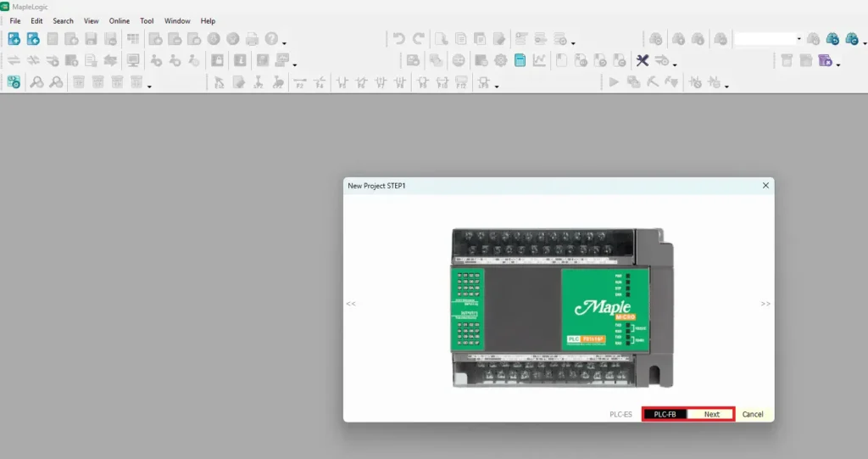Click the printer icon in toolbar
Viewport: 868px width, 459px height.
252,39
